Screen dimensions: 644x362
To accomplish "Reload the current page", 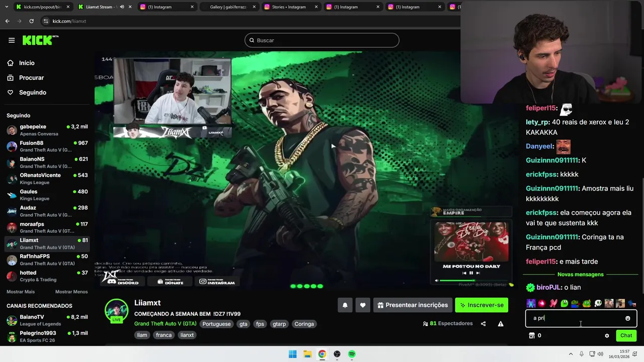I will click(31, 21).
